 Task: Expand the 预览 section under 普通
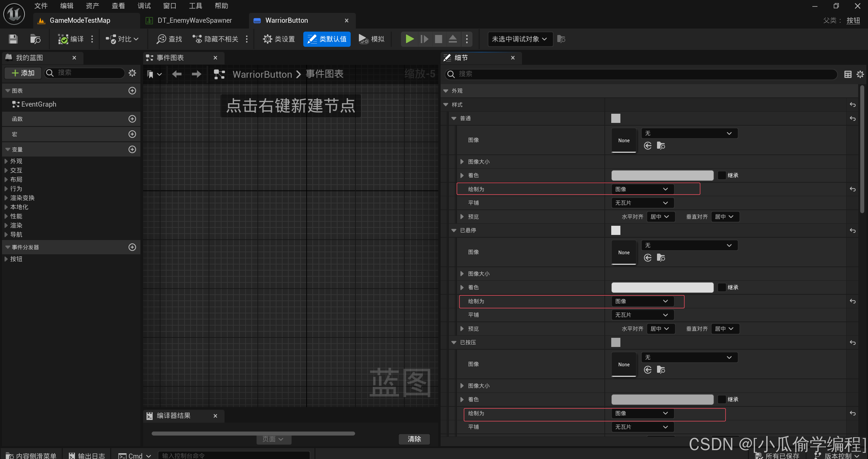tap(462, 217)
